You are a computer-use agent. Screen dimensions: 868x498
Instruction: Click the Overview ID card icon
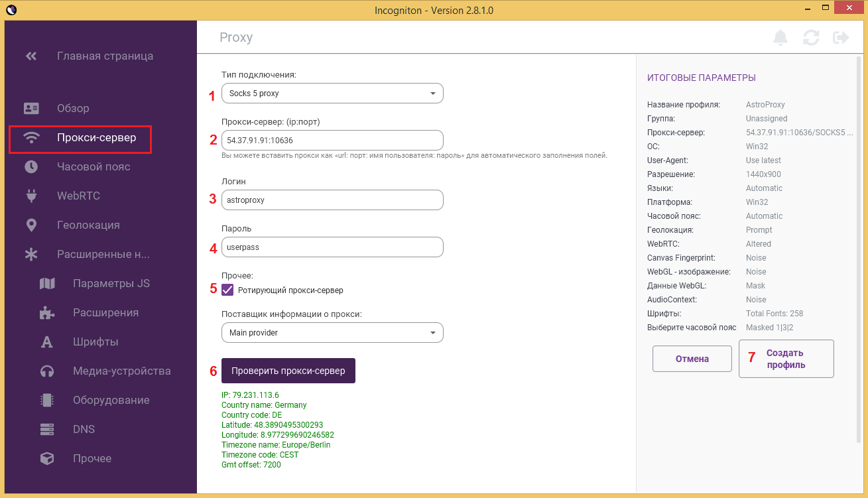[31, 108]
